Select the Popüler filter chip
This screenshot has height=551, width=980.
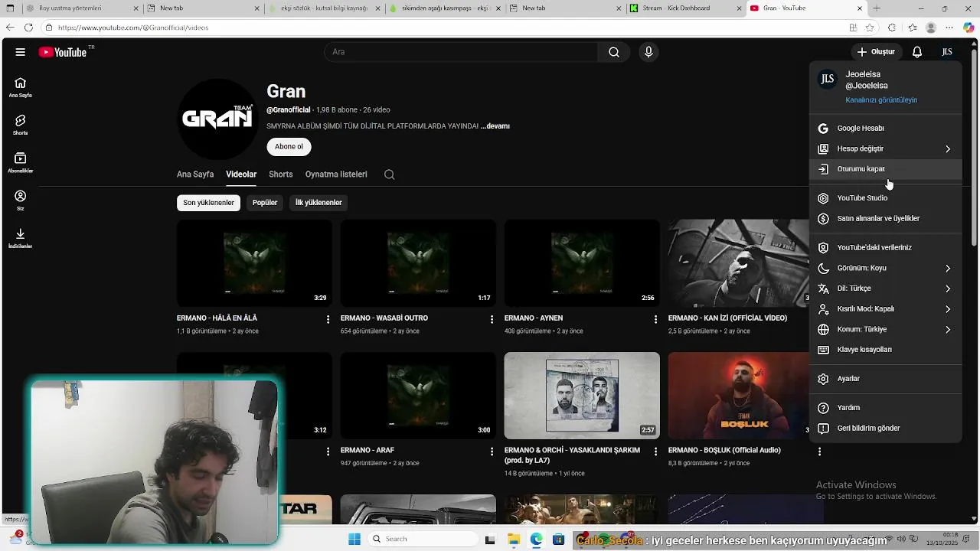[x=265, y=203]
